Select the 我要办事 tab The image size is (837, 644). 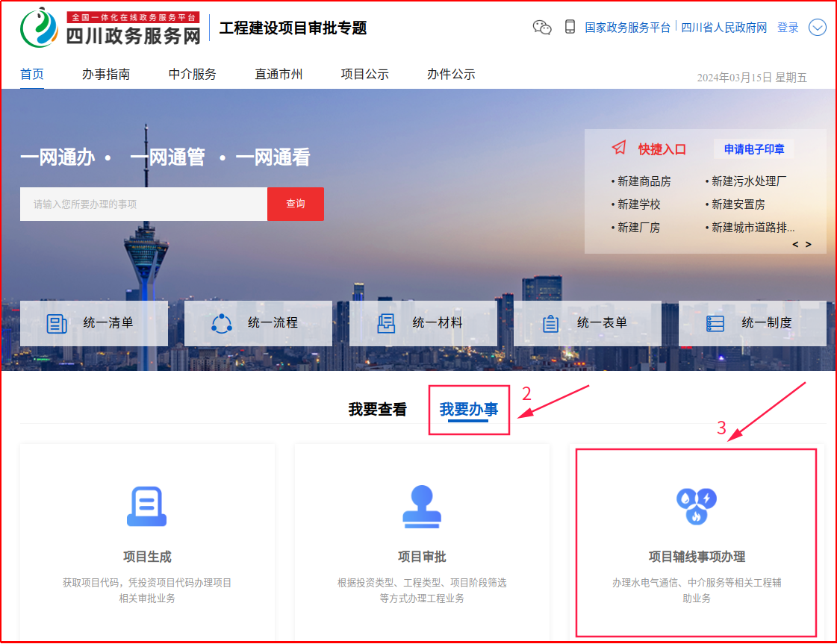468,410
